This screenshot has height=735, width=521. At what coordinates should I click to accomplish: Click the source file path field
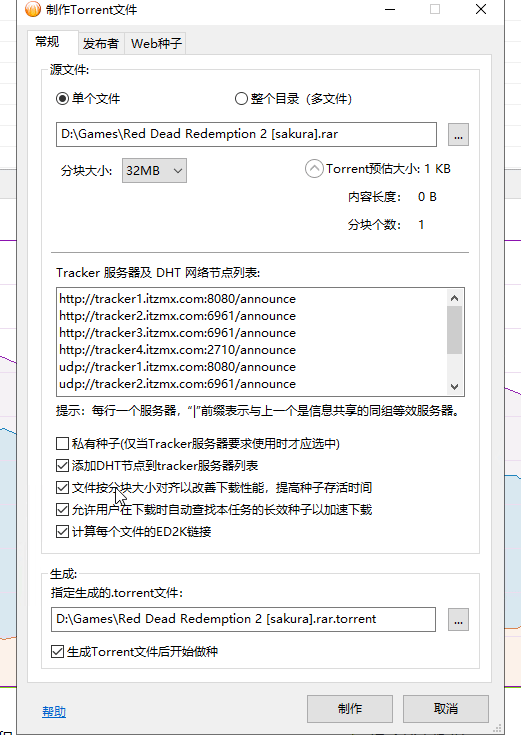pos(246,135)
